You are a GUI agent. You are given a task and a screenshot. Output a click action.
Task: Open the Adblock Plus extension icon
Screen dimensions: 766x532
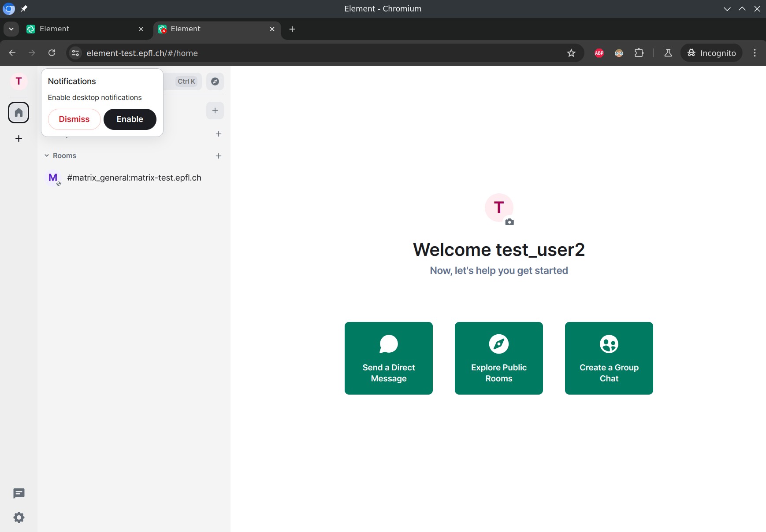pyautogui.click(x=599, y=53)
